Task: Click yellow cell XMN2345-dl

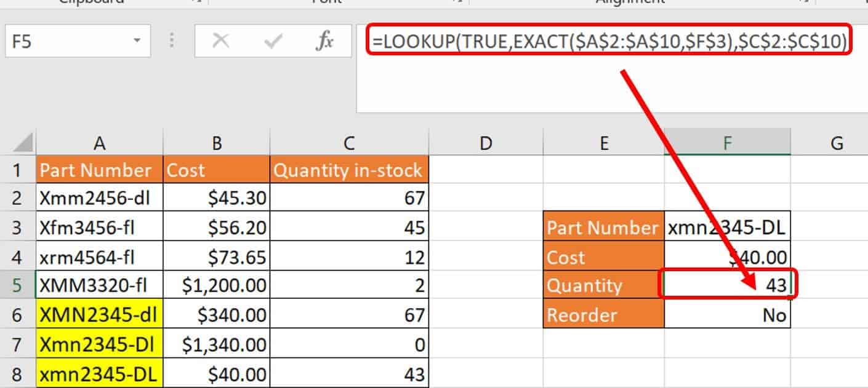Action: (x=99, y=315)
